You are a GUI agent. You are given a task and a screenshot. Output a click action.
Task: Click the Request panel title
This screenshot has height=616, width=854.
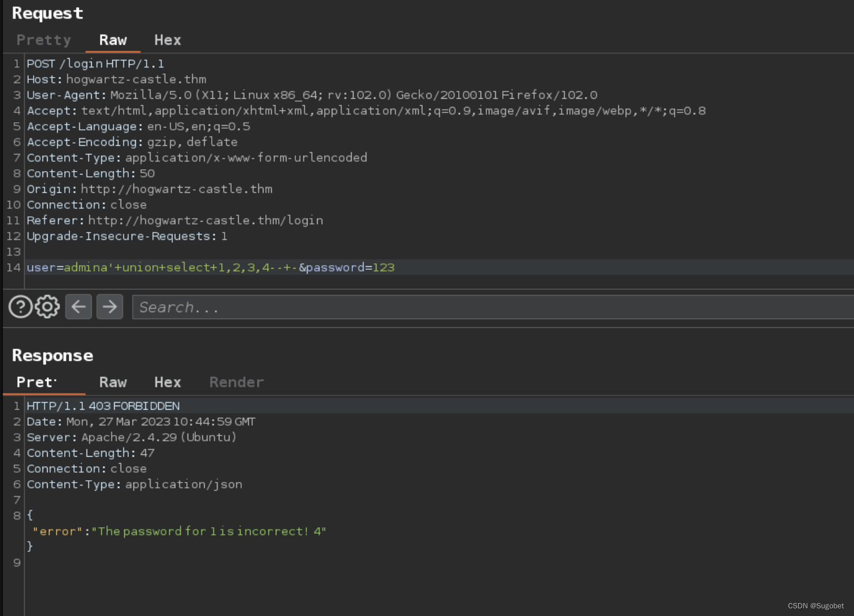pos(48,13)
